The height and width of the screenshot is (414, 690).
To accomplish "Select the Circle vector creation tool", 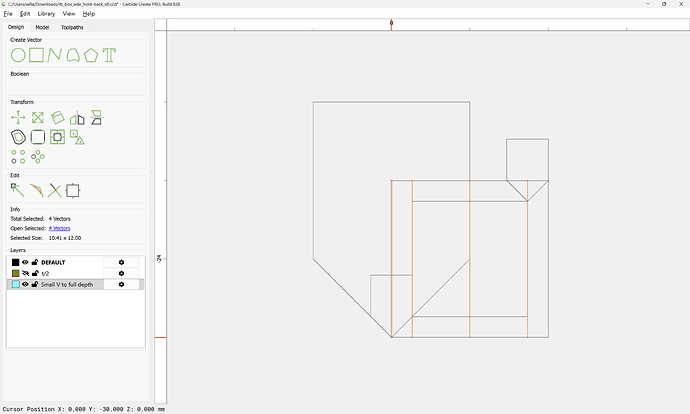I will click(18, 55).
